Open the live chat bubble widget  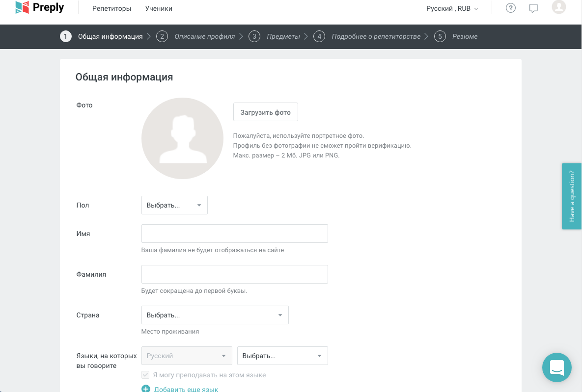[557, 367]
